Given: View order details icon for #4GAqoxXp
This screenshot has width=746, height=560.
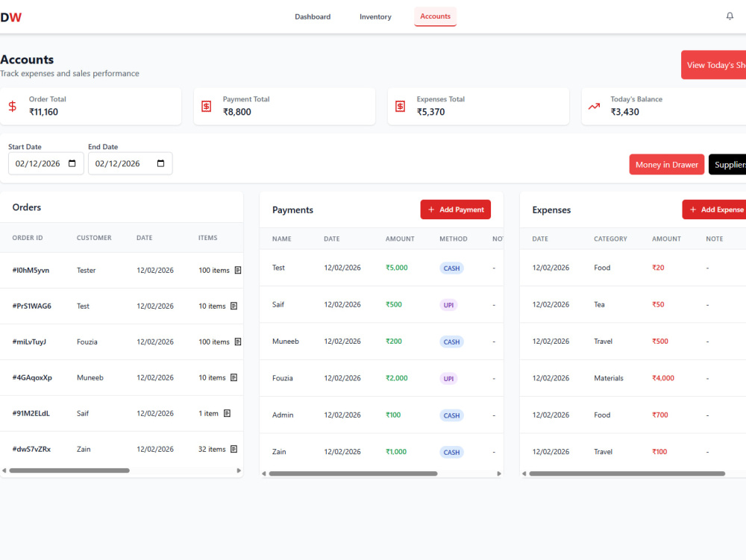Looking at the screenshot, I should point(233,377).
